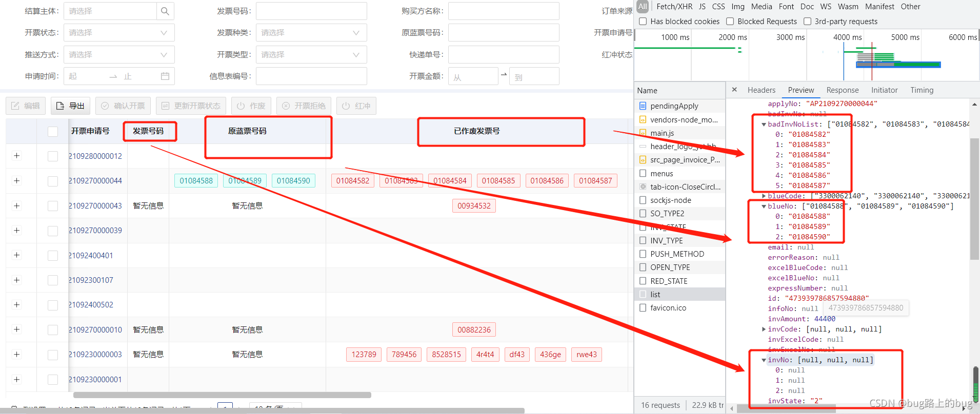
Task: Check row 2109270000043 checkbox
Action: pos(53,206)
